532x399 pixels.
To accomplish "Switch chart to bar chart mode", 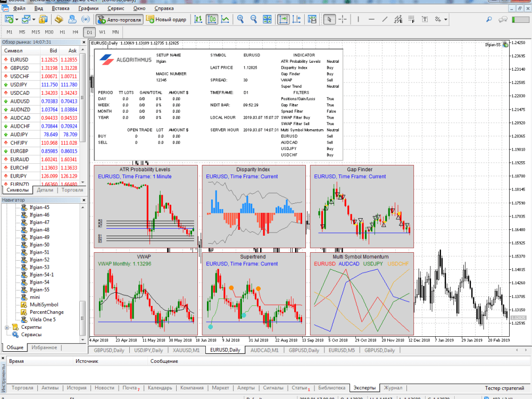I will [198, 19].
